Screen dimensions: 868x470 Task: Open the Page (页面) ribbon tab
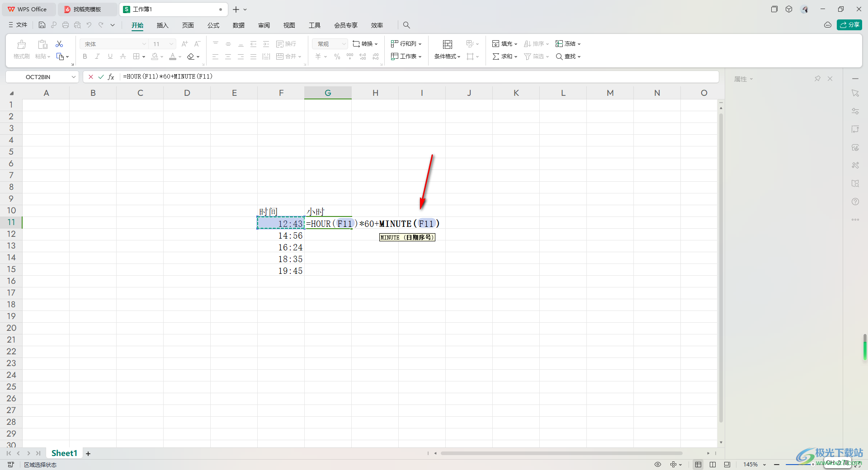point(188,25)
